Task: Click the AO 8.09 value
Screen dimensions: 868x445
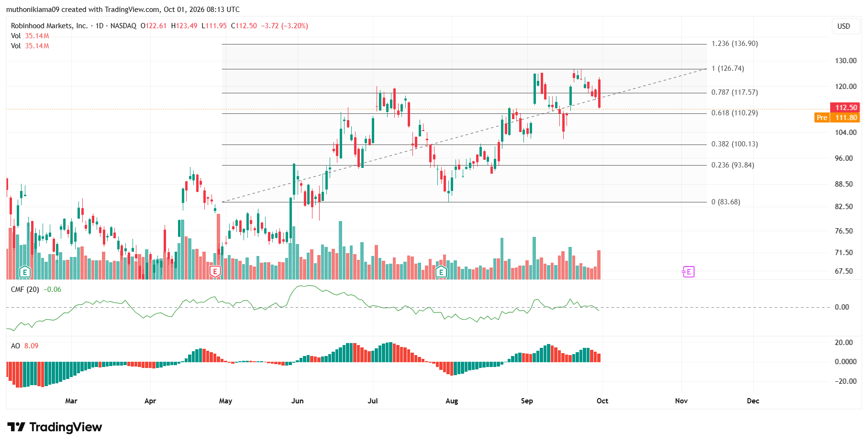Action: [x=31, y=346]
